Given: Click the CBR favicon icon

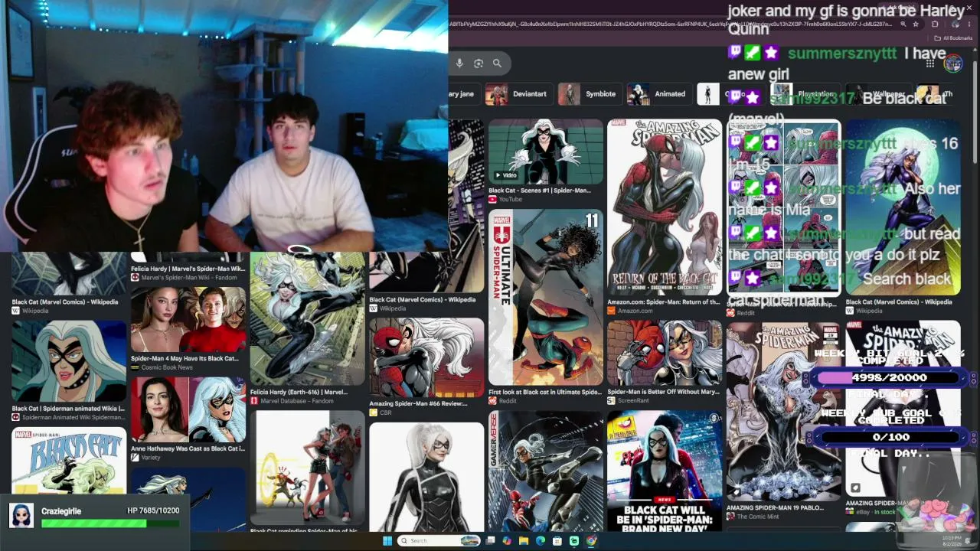Looking at the screenshot, I should tap(374, 413).
